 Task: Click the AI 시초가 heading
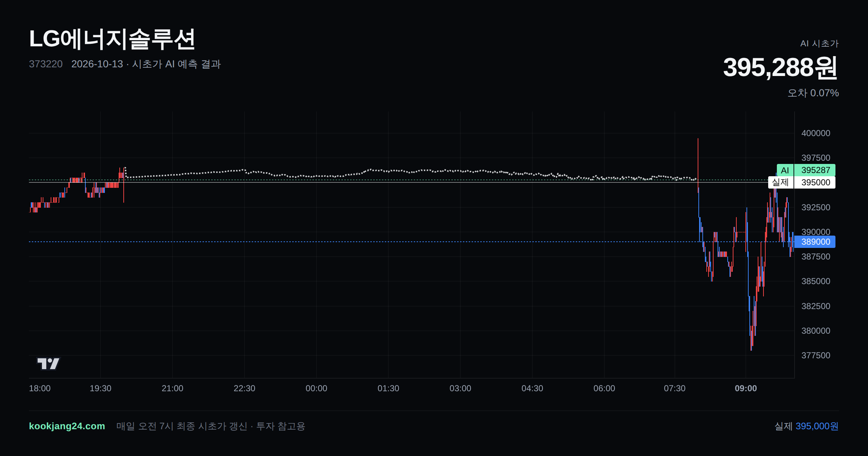coord(819,43)
